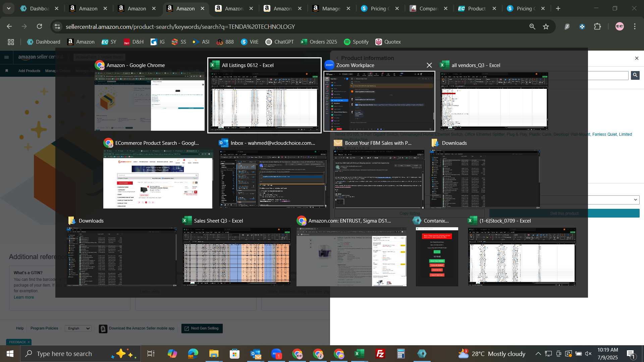644x362 pixels.
Task: Close the Zoom Workplace window in task switcher
Action: click(429, 65)
